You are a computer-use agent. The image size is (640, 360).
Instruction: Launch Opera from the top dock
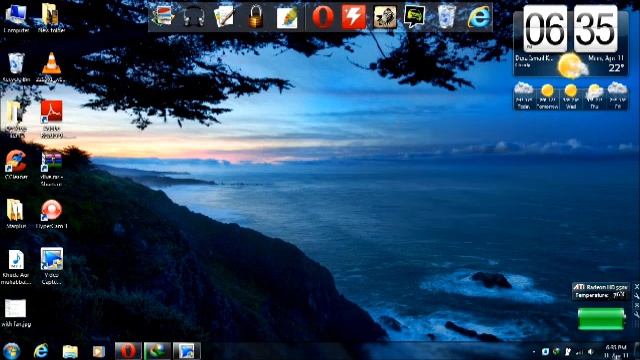tap(322, 17)
